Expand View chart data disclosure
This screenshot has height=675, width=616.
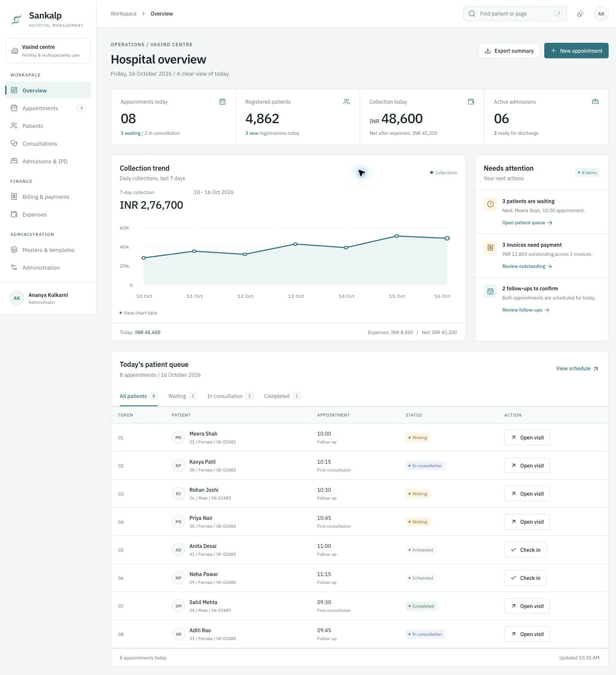[x=138, y=313]
